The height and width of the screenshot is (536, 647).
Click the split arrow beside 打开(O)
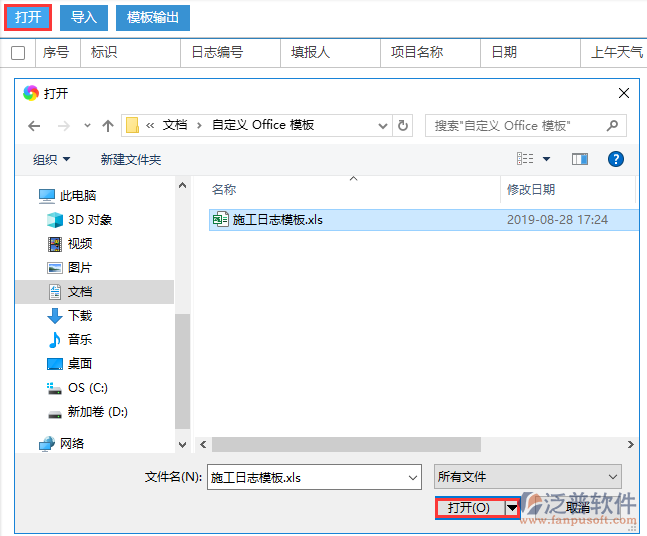point(512,508)
